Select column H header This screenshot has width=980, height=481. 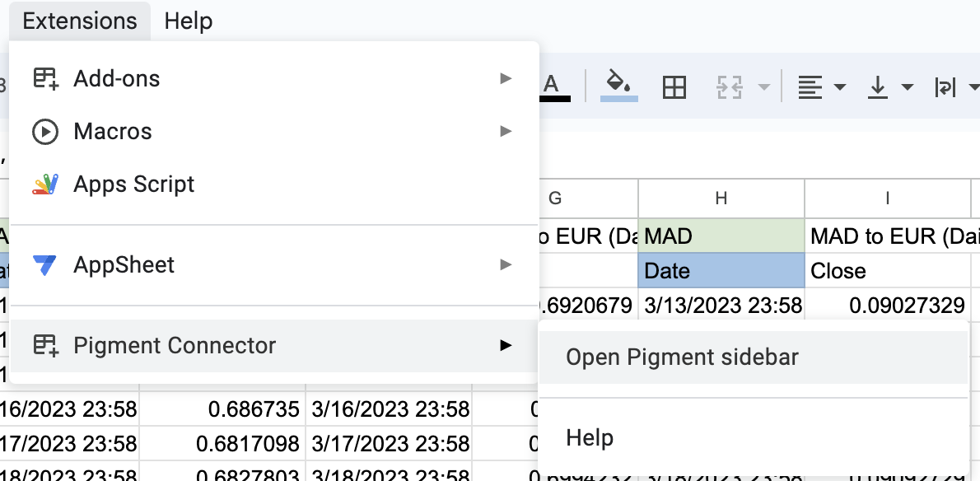[721, 198]
